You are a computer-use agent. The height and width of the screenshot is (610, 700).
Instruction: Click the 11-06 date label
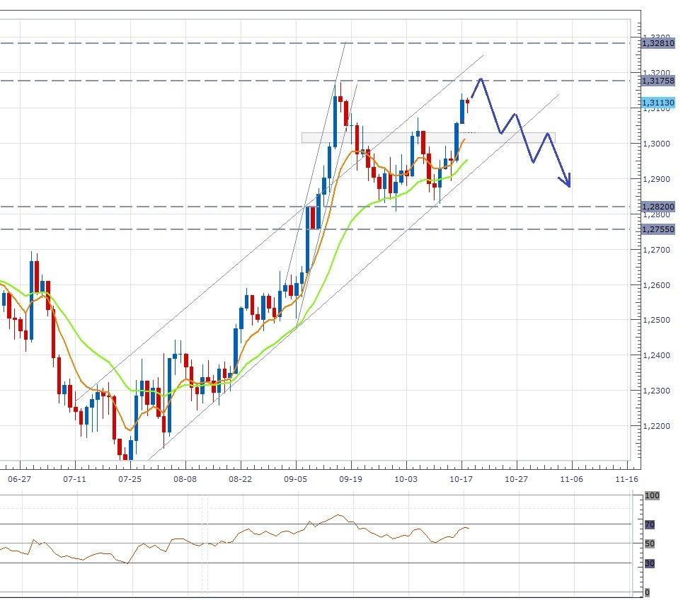(x=571, y=479)
